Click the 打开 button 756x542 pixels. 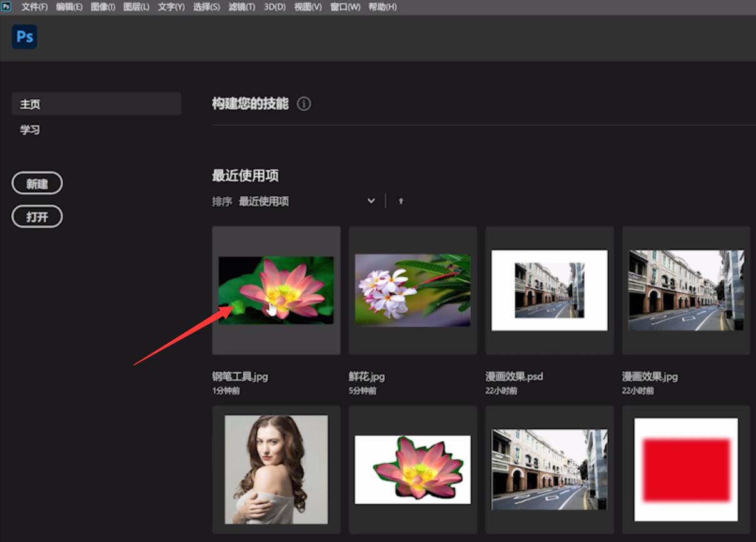pos(38,217)
